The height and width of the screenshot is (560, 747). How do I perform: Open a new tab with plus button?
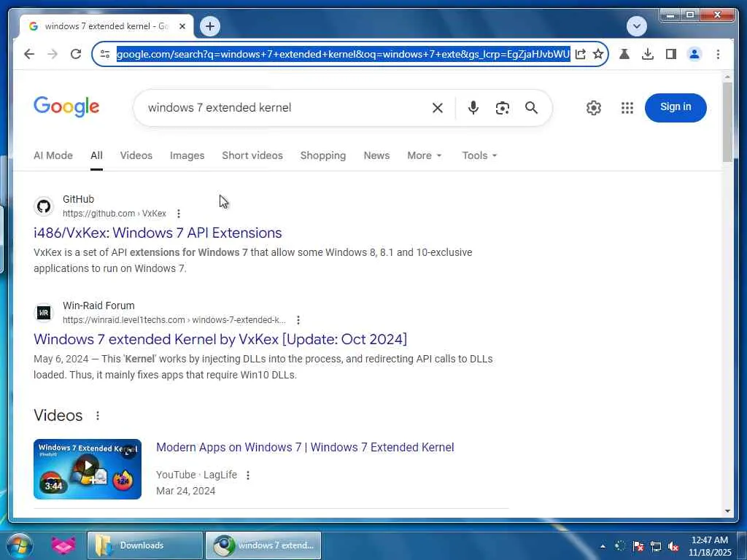(x=210, y=26)
